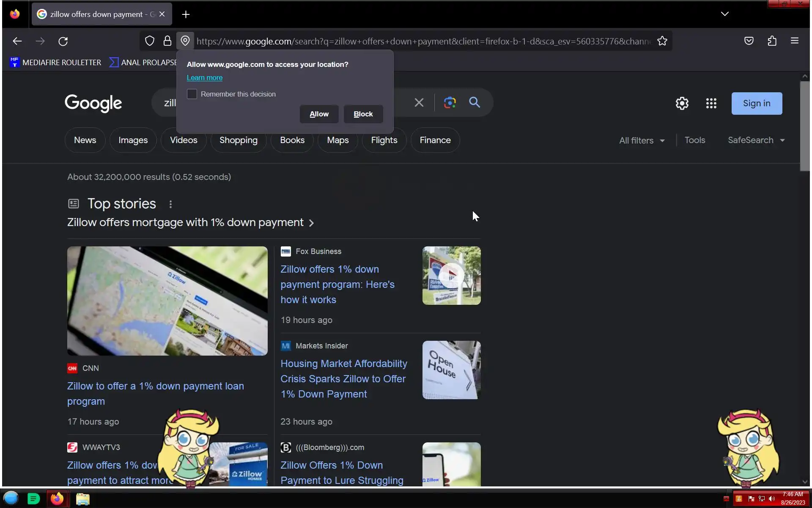
Task: Click the vertical page scrollbar thumb
Action: click(804, 126)
